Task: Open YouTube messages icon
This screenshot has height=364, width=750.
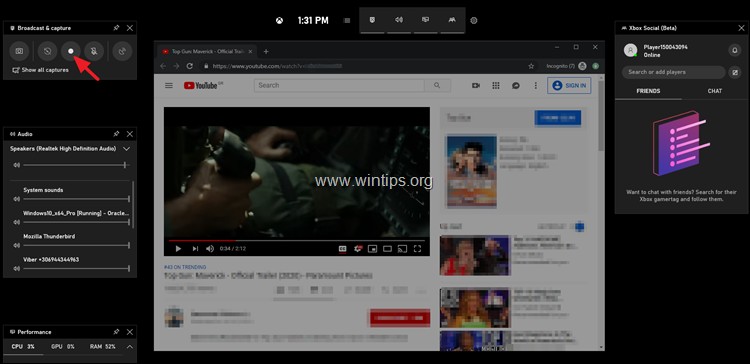Action: (516, 85)
